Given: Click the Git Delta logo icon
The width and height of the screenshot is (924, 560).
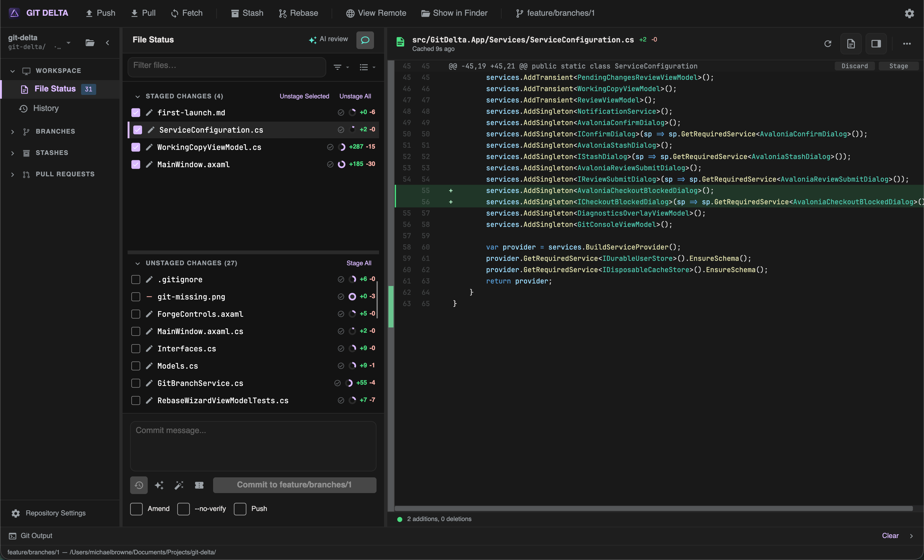Looking at the screenshot, I should coord(14,13).
